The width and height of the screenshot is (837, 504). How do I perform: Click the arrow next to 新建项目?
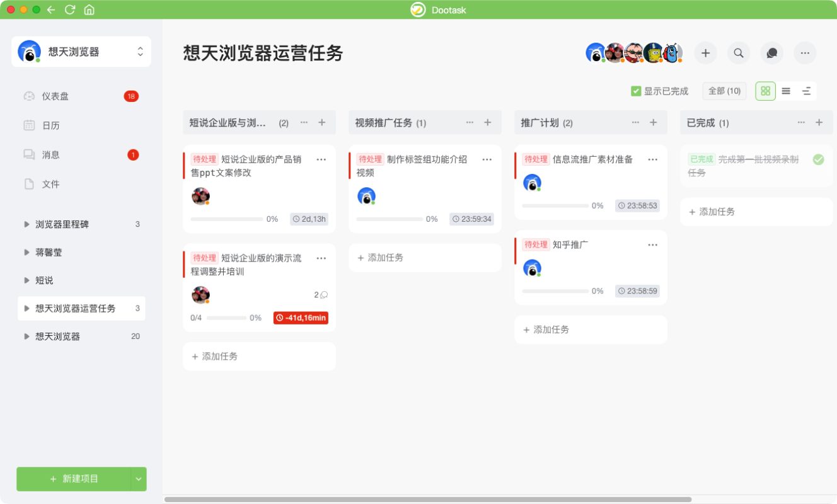point(139,479)
